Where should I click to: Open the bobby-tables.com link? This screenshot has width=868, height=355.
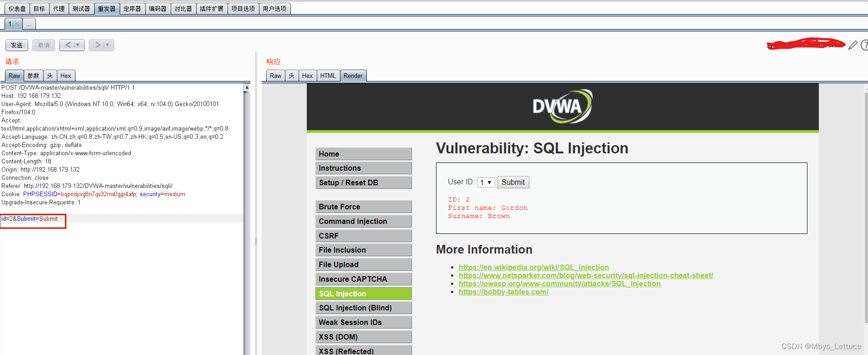[x=503, y=292]
